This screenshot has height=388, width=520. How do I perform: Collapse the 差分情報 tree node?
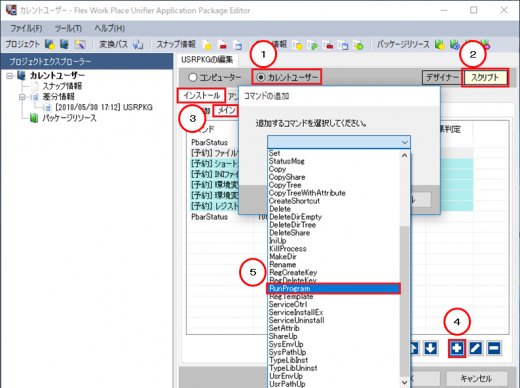22,97
